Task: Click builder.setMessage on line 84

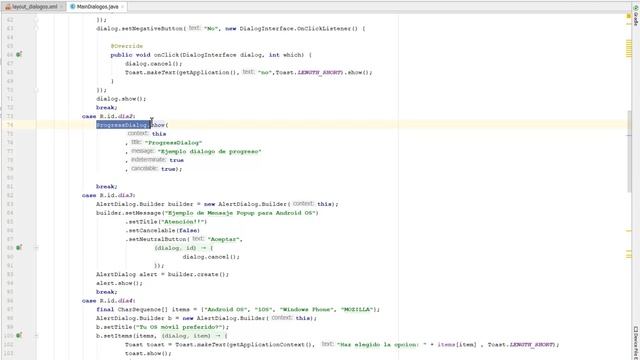Action: (x=129, y=213)
